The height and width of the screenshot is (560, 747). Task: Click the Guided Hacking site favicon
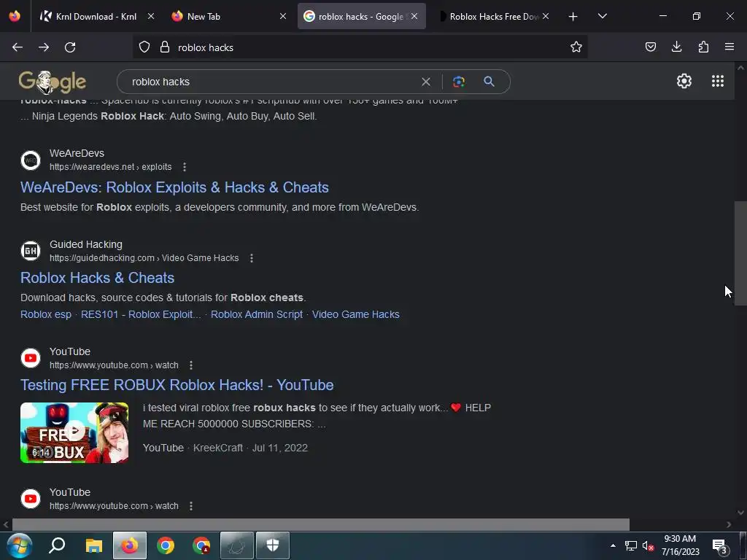coord(31,251)
